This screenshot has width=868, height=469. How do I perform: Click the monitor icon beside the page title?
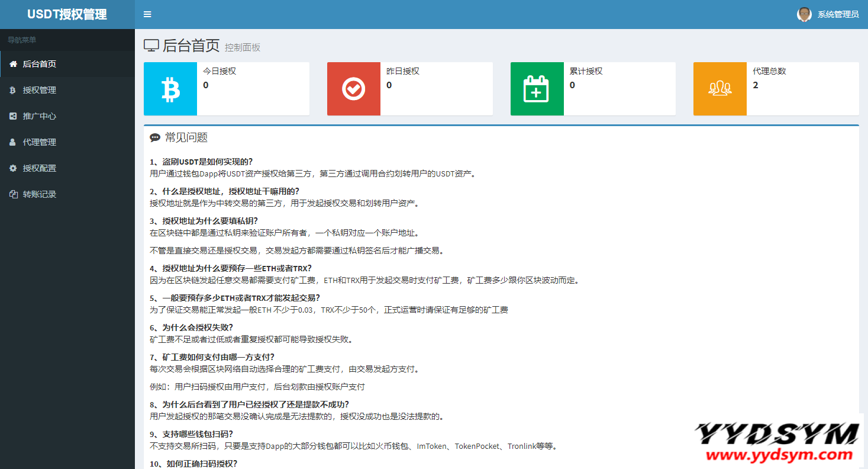tap(151, 46)
